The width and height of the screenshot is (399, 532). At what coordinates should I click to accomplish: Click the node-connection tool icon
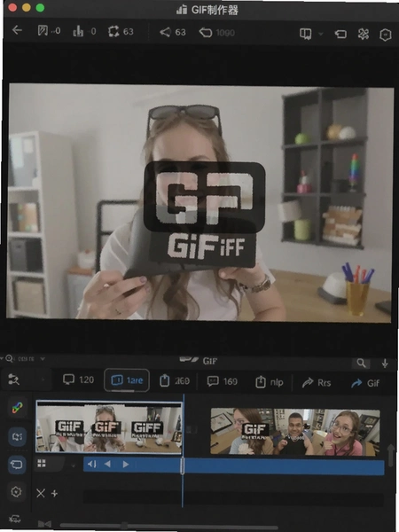point(13,379)
